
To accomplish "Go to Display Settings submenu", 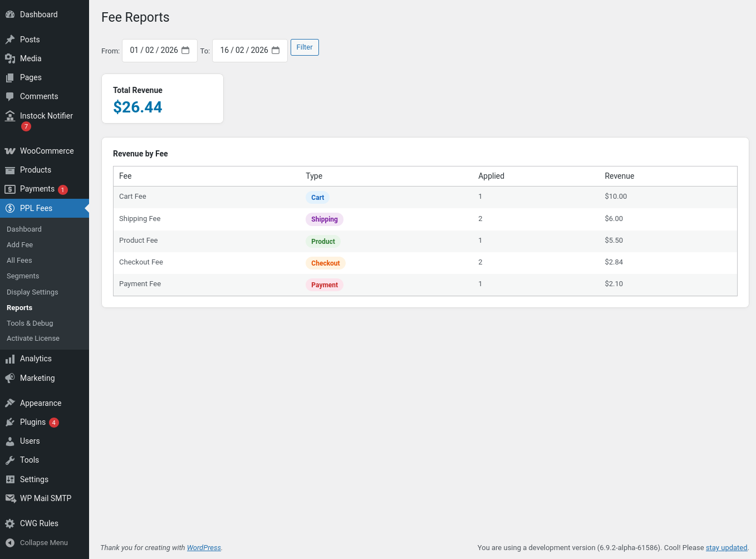I will 32,292.
